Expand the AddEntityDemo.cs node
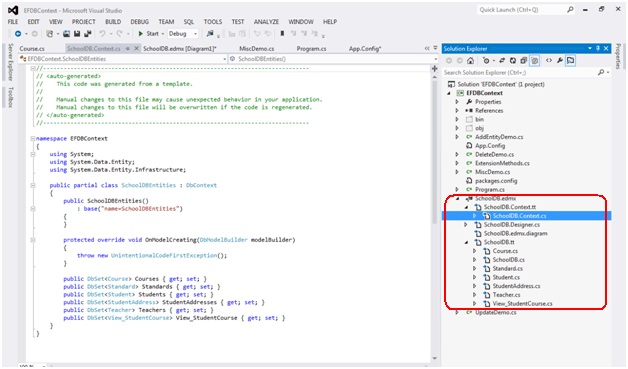This screenshot has width=628, height=369. click(x=457, y=137)
